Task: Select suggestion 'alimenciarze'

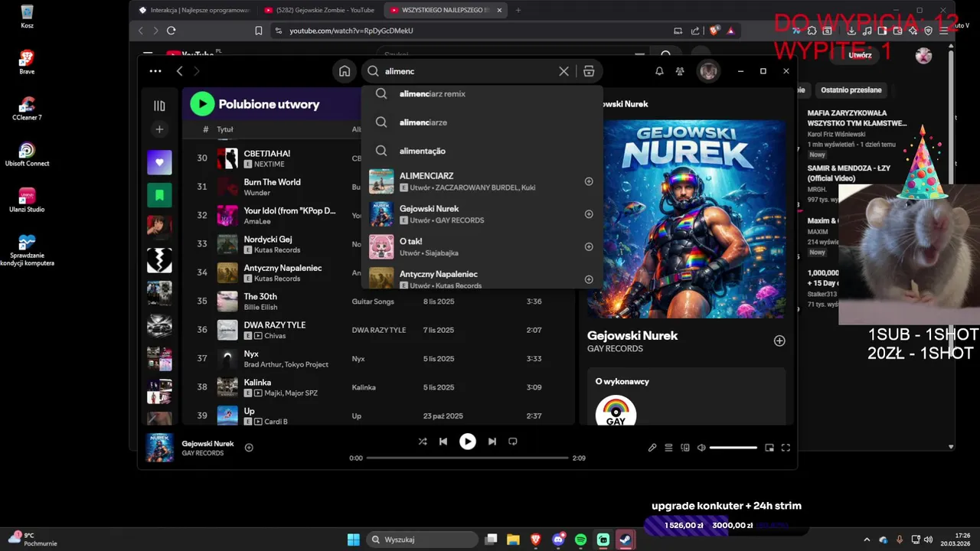Action: click(481, 122)
